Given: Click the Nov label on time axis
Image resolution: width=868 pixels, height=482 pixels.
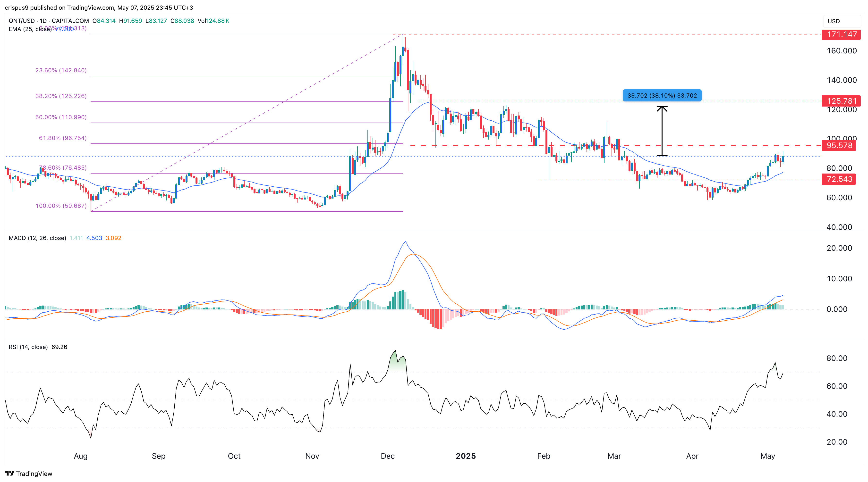Looking at the screenshot, I should click(x=312, y=456).
